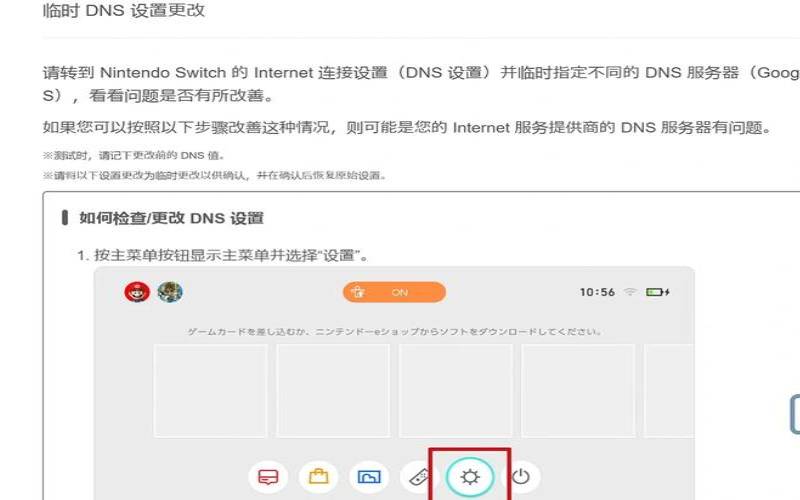Image resolution: width=800 pixels, height=500 pixels.
Task: Select the System Settings gear icon
Action: point(470,477)
